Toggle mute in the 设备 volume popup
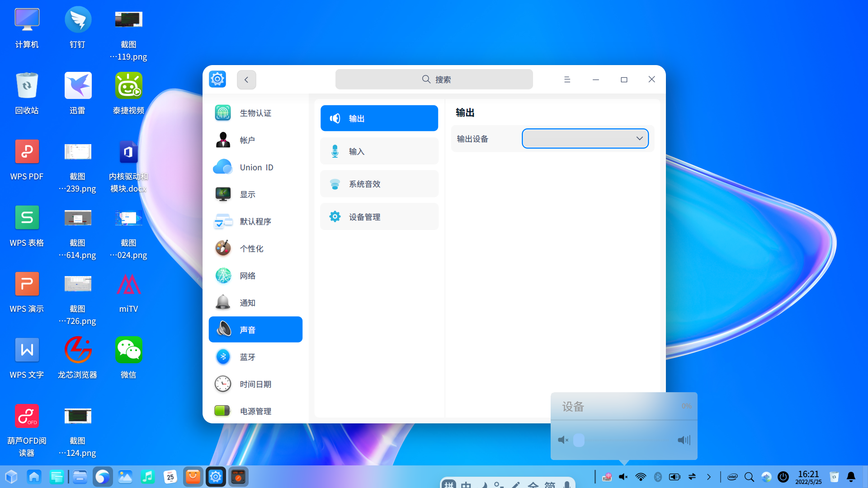Screen dimensions: 868x488 563,440
